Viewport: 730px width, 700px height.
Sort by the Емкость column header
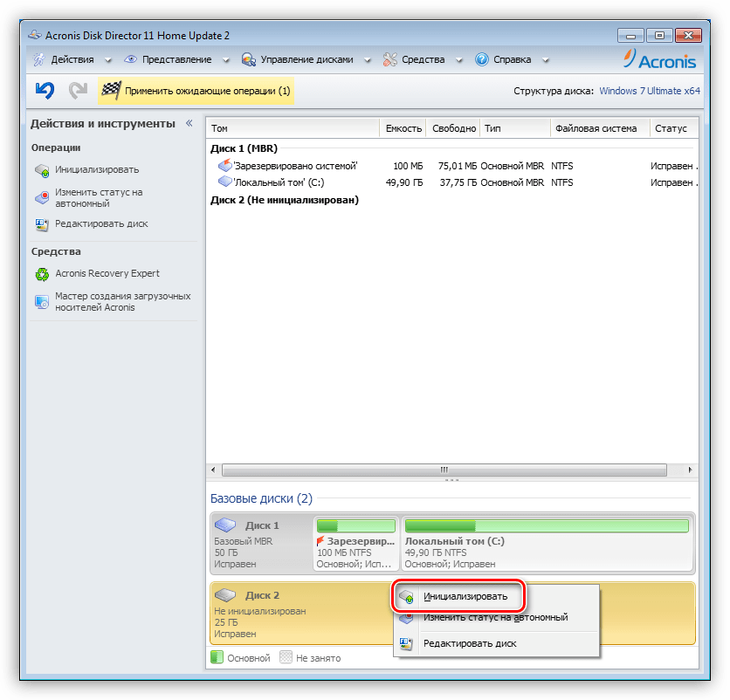pos(403,128)
